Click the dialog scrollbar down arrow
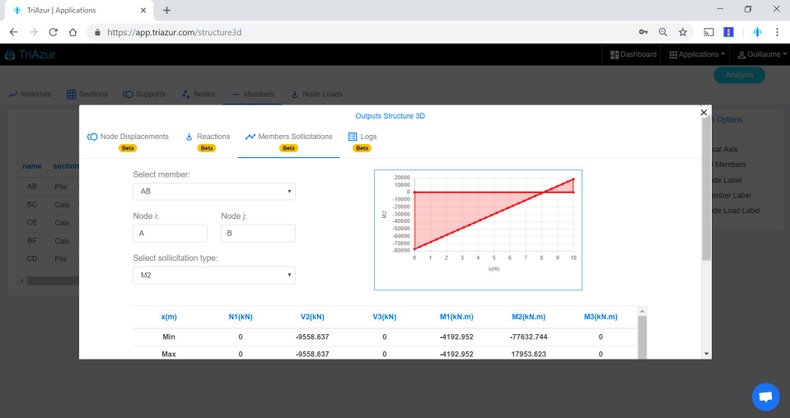This screenshot has width=790, height=418. [x=706, y=354]
